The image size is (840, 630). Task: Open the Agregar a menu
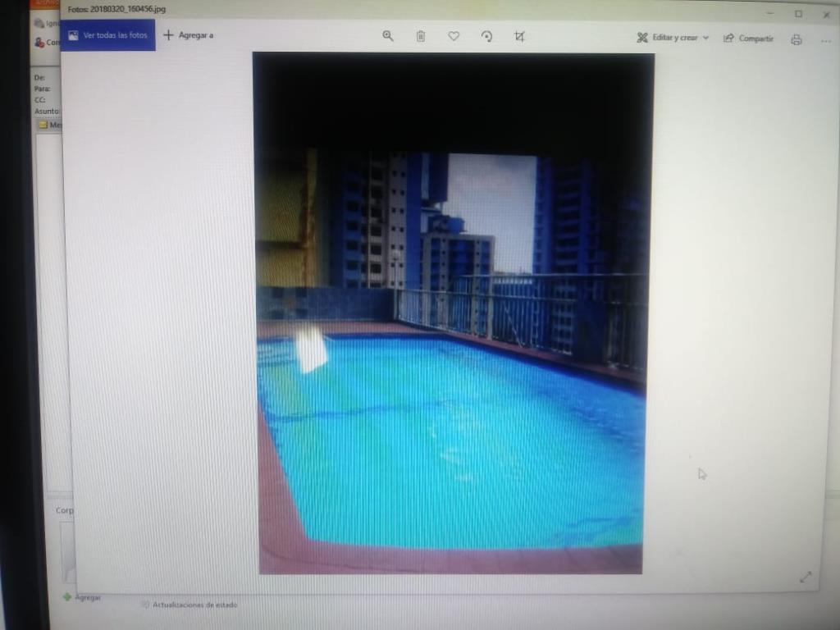189,35
